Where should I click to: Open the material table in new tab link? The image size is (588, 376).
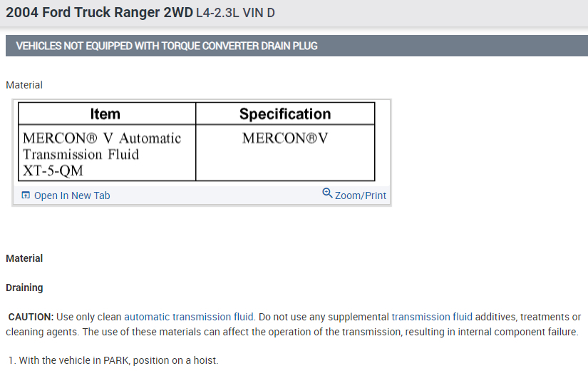pos(71,195)
